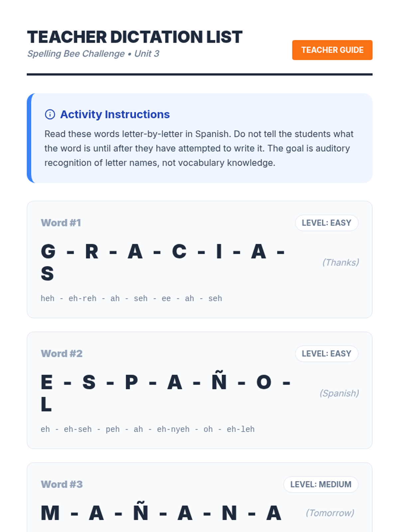Click the M-A-Ñ-A-N-A spelled letters
Image resolution: width=399 pixels, height=532 pixels.
(x=161, y=513)
